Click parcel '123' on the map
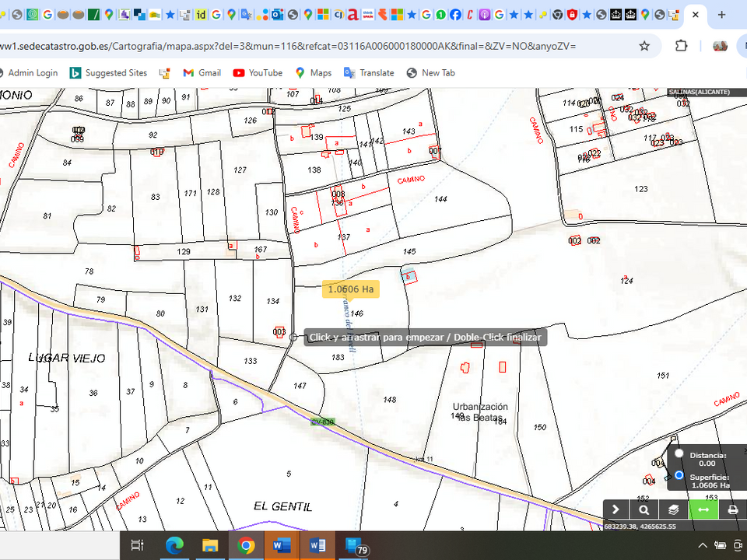This screenshot has width=747, height=560. [x=640, y=189]
